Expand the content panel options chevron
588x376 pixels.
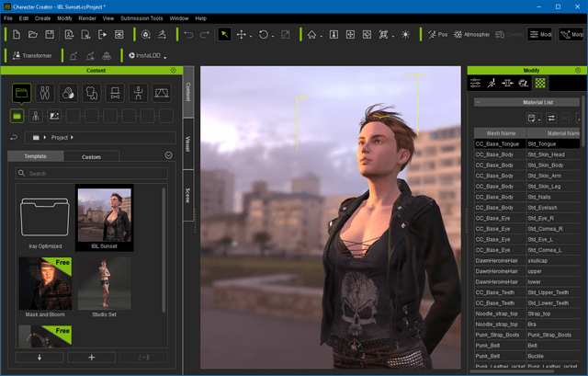pos(168,156)
